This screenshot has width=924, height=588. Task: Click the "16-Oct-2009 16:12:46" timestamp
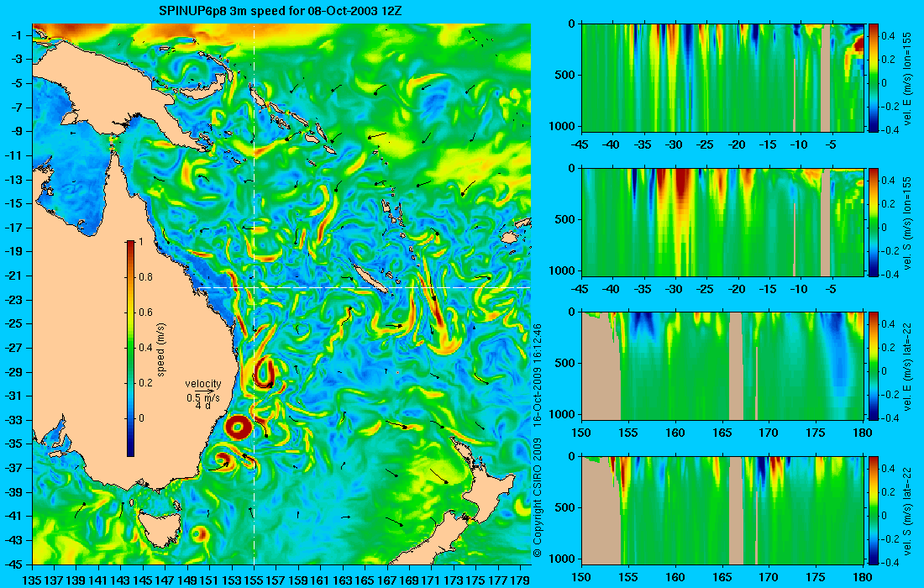[537, 375]
